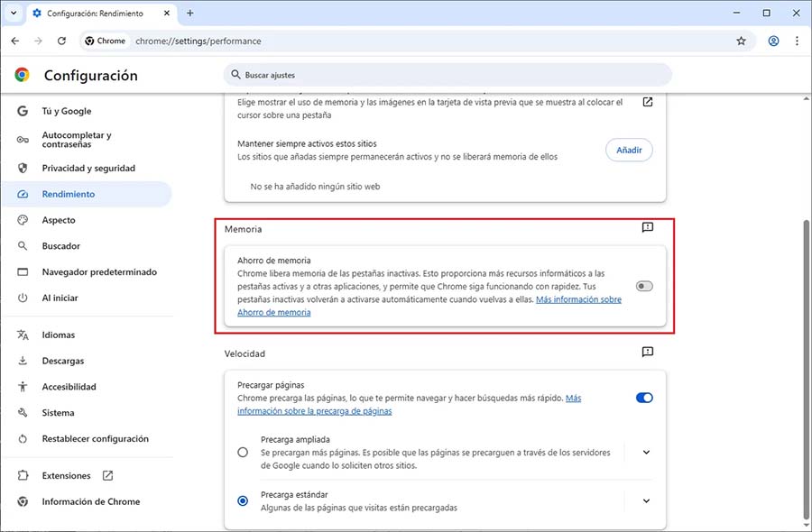Screen dimensions: 812x532
Task: Open external link icon for tab preview card
Action: click(x=647, y=103)
